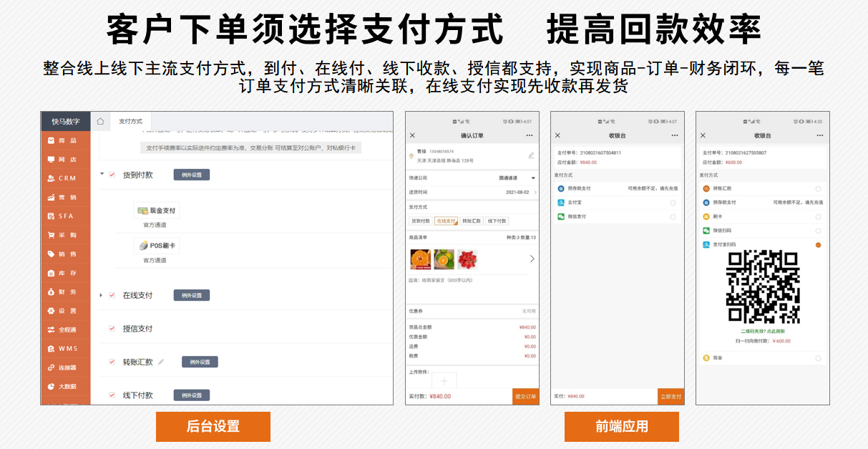Screen dimensions: 868x449
Task: Open 大数据 in the sidebar
Action: [x=66, y=387]
